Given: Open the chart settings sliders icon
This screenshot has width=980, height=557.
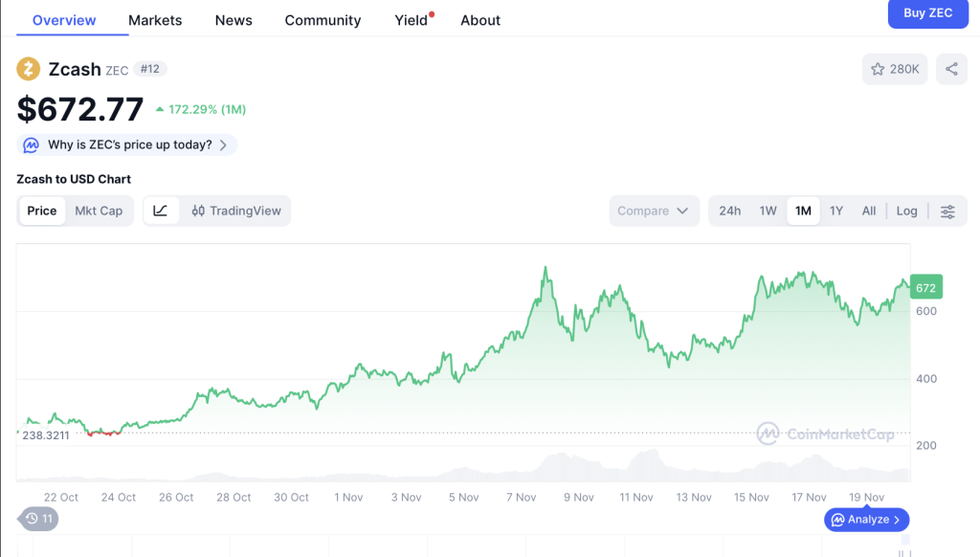Looking at the screenshot, I should 947,212.
